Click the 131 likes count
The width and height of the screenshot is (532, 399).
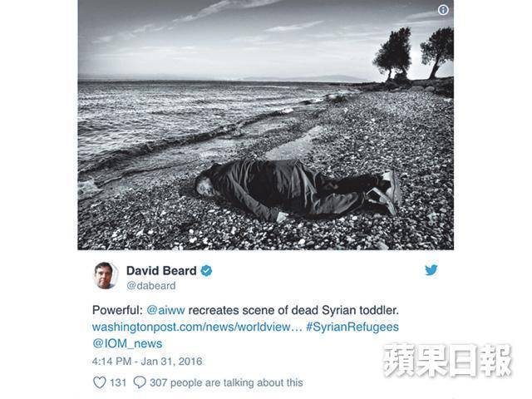118,382
